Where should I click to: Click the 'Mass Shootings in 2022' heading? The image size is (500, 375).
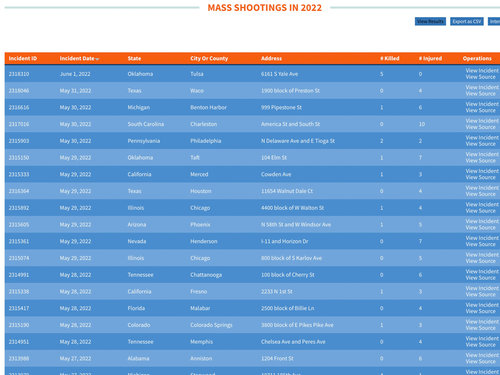[x=265, y=8]
